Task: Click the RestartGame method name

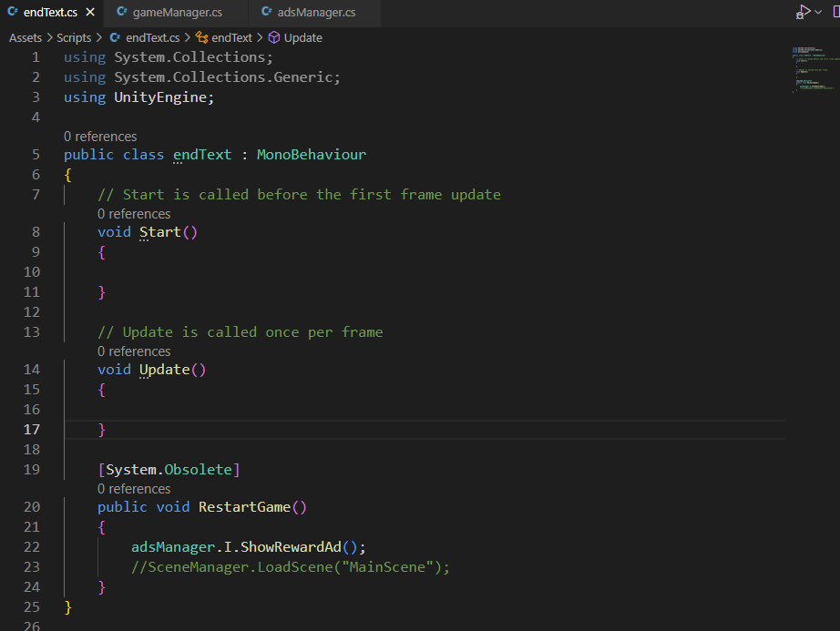Action: pos(244,507)
